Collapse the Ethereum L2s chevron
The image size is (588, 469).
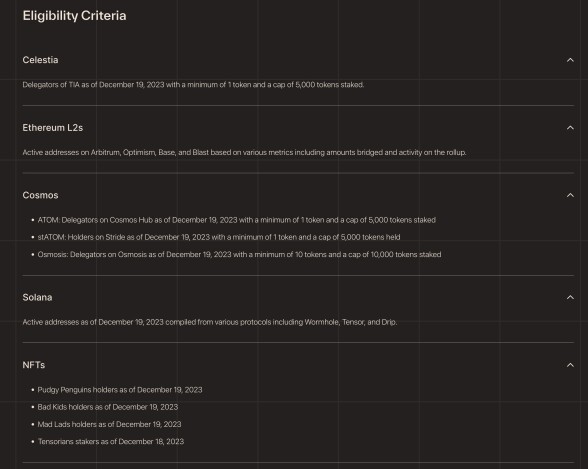570,128
